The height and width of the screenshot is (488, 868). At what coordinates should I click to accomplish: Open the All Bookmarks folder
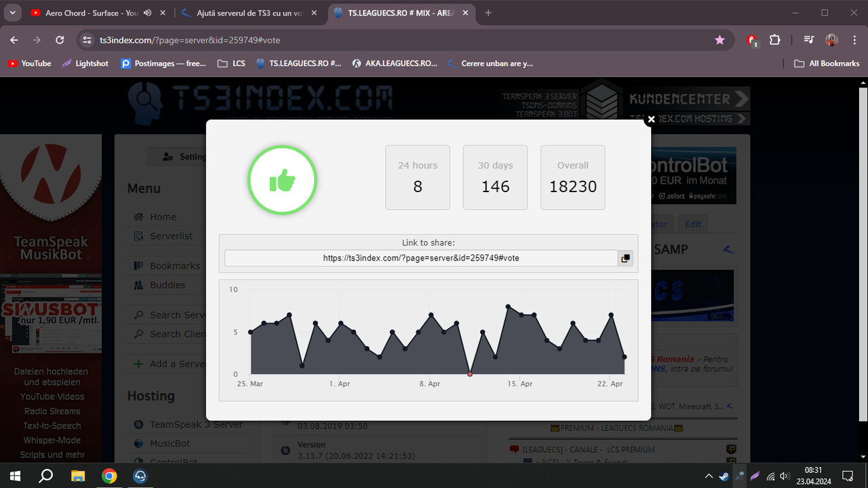point(827,63)
